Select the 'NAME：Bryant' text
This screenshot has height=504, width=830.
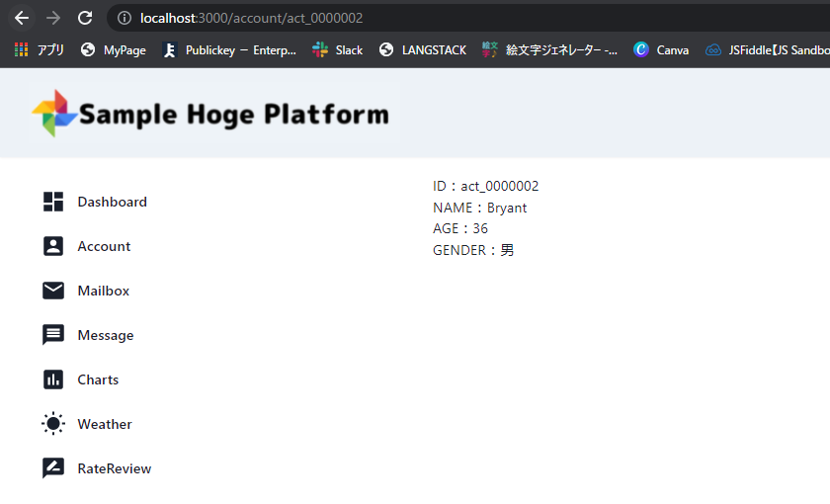479,208
